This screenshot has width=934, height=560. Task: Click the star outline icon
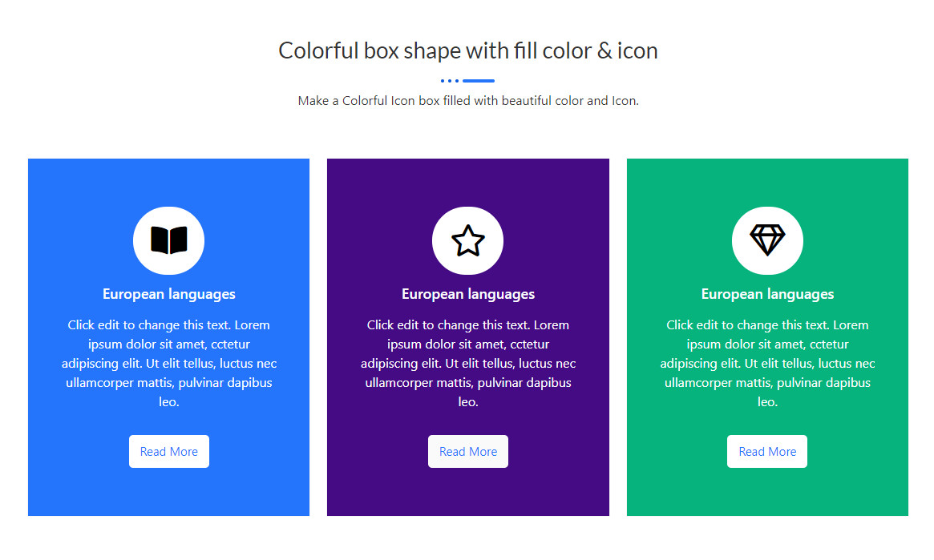tap(468, 240)
